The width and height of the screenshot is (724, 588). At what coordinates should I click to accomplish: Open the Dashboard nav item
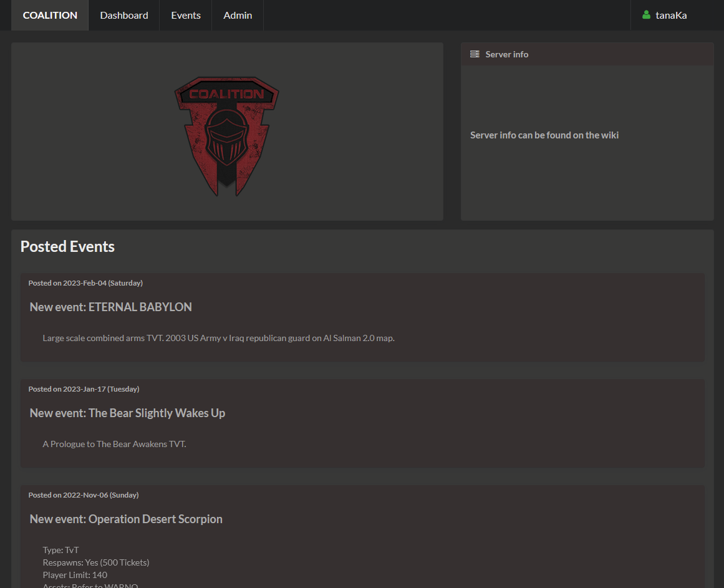124,15
